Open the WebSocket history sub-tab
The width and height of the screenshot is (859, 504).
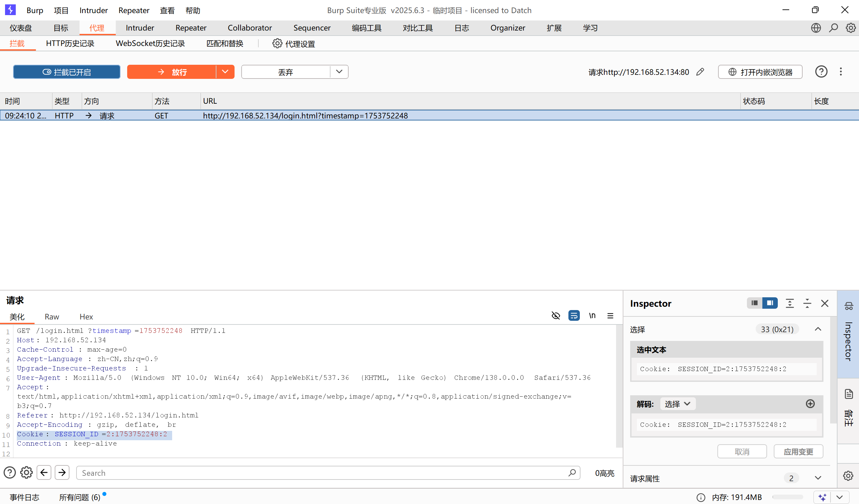[x=150, y=44]
